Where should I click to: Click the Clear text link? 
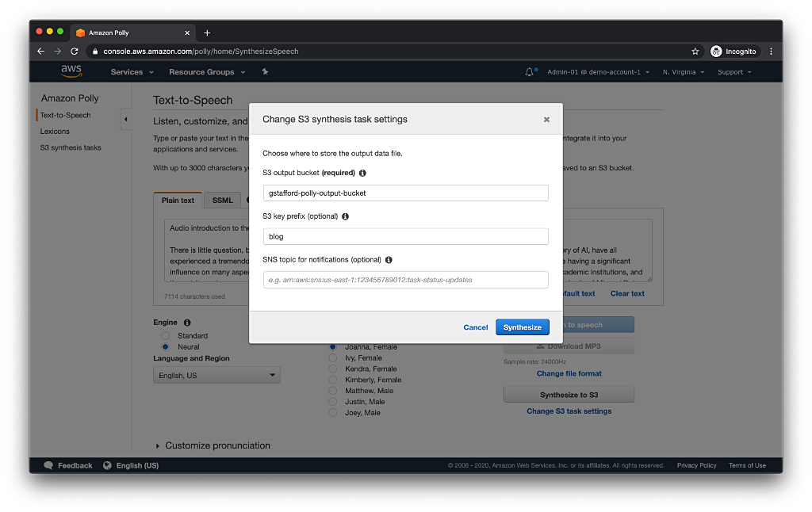click(627, 293)
